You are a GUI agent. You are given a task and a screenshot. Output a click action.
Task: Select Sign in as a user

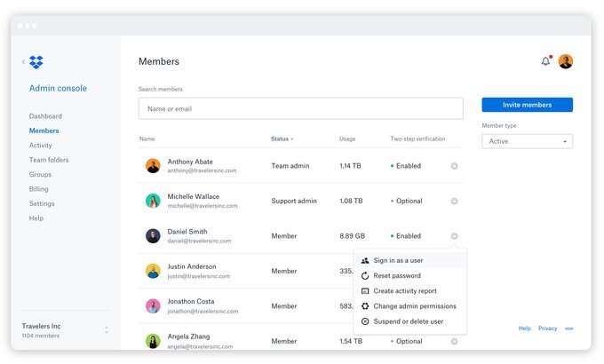(398, 261)
